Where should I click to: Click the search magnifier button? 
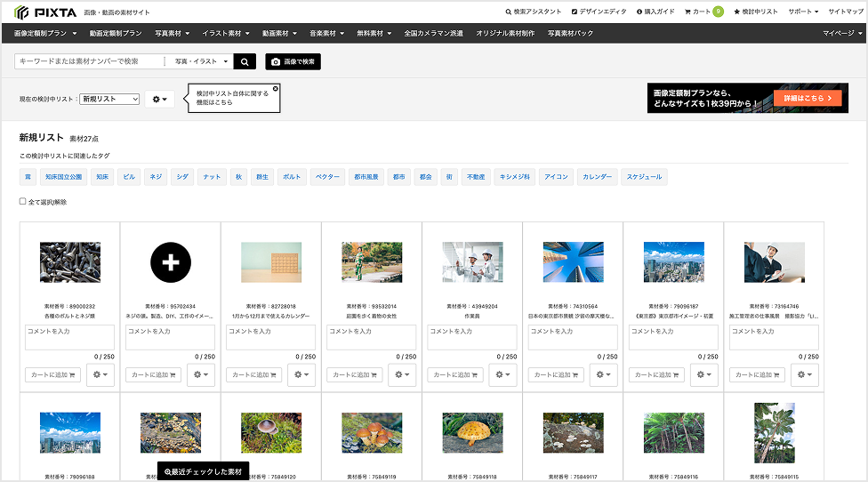click(x=245, y=61)
